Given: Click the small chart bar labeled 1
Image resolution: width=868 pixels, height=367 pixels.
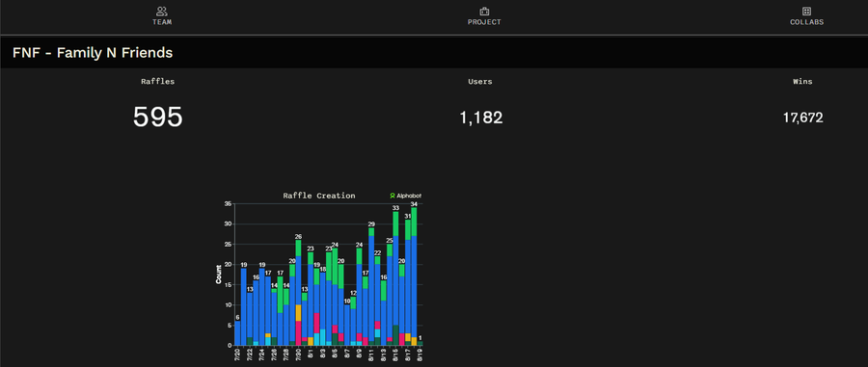Looking at the screenshot, I should [x=420, y=343].
